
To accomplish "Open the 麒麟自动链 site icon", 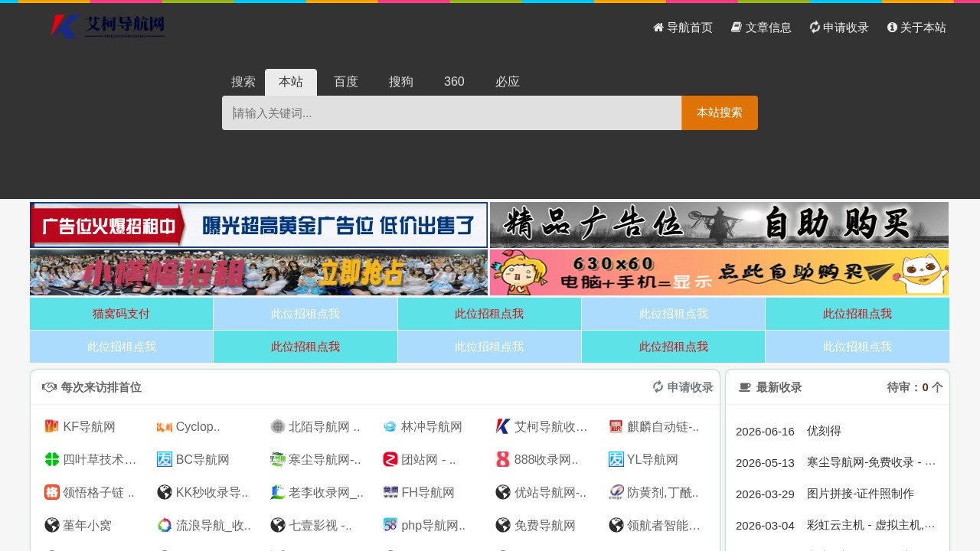I will pos(616,426).
